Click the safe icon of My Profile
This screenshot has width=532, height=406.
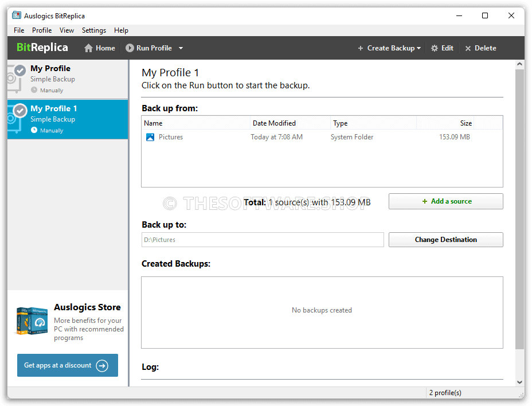point(16,79)
